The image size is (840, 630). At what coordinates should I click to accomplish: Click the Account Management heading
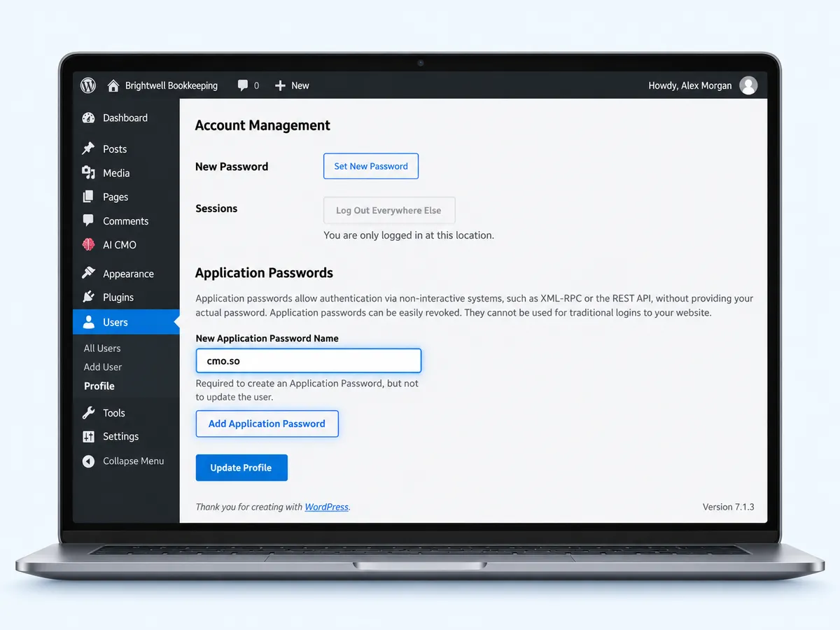[262, 125]
